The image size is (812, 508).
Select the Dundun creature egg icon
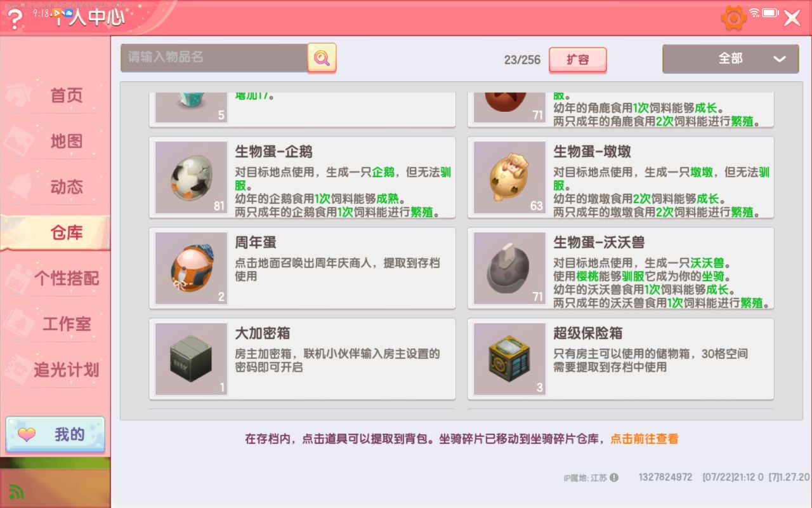pos(509,177)
